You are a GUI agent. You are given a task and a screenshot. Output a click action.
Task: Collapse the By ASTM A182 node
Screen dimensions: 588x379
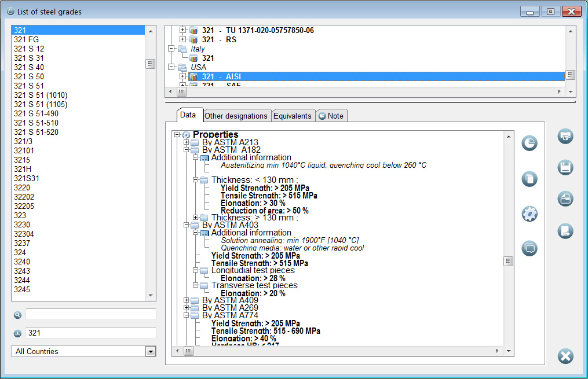pos(187,150)
